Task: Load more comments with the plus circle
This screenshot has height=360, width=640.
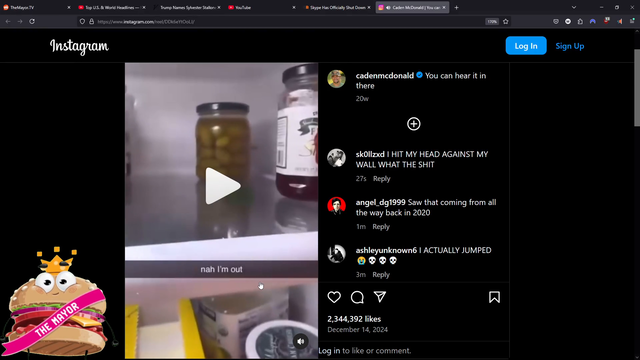Action: tap(413, 124)
